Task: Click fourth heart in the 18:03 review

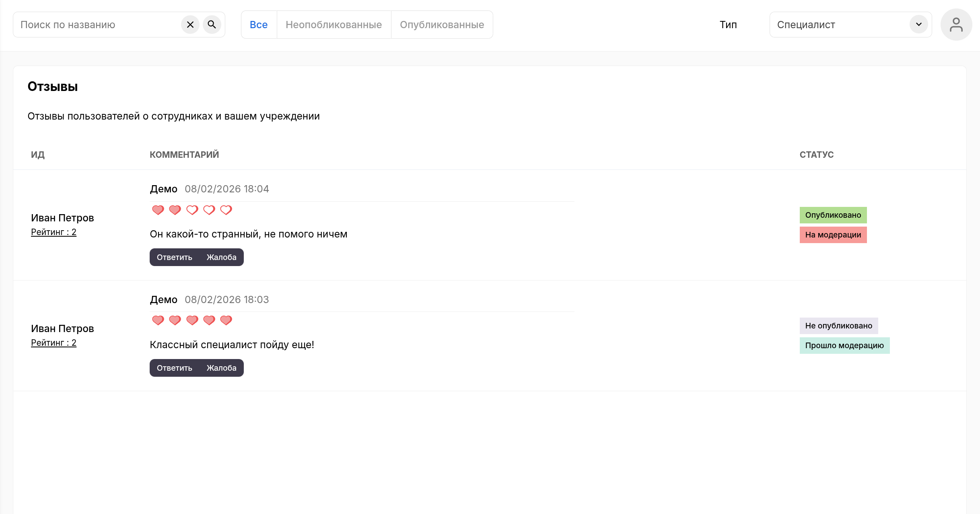Action: [209, 320]
